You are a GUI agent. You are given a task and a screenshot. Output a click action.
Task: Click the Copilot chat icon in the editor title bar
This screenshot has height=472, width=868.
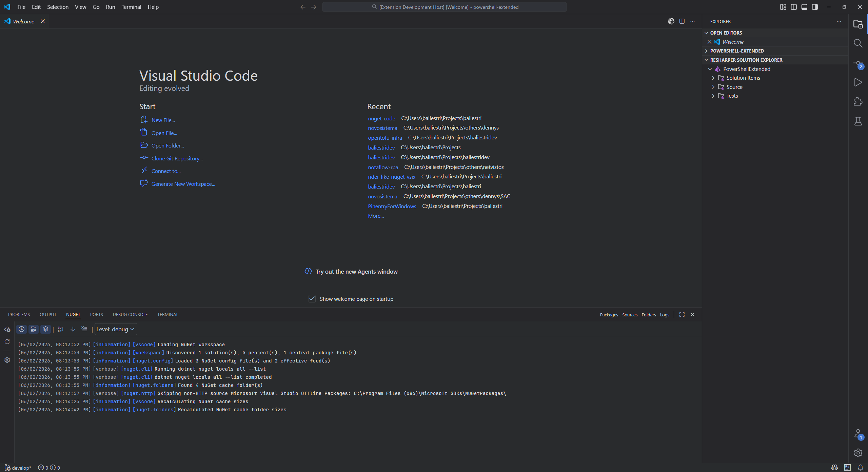[671, 21]
